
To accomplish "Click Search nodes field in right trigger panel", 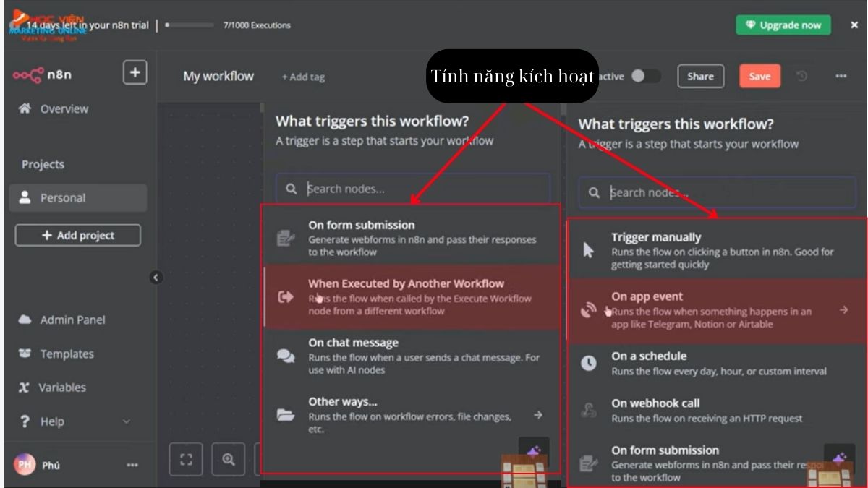I will pos(717,192).
